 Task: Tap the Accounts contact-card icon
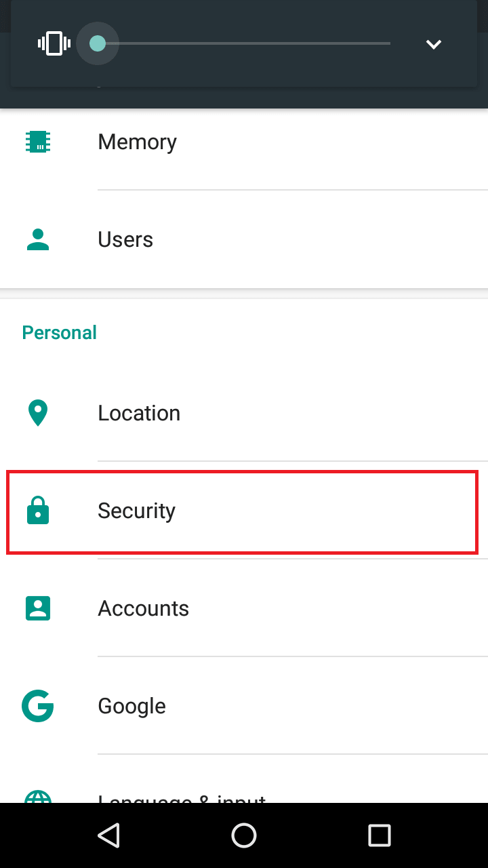click(38, 608)
